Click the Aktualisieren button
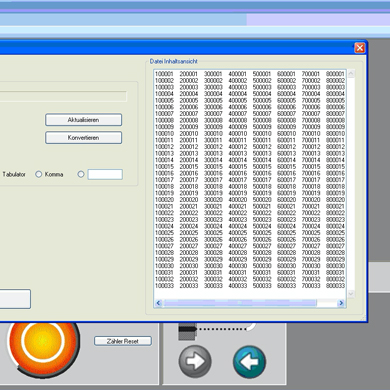The image size is (390, 390). [x=83, y=120]
